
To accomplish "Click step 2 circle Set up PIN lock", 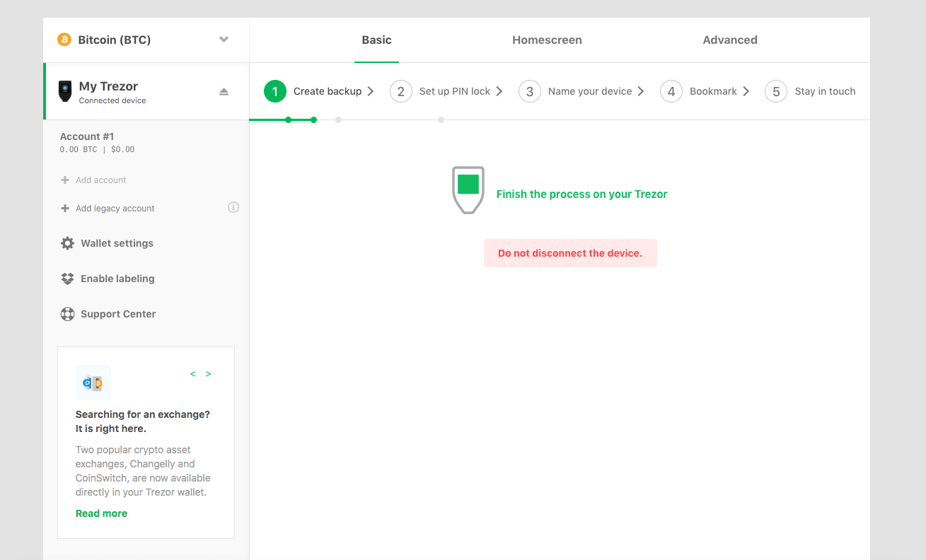I will [x=401, y=91].
